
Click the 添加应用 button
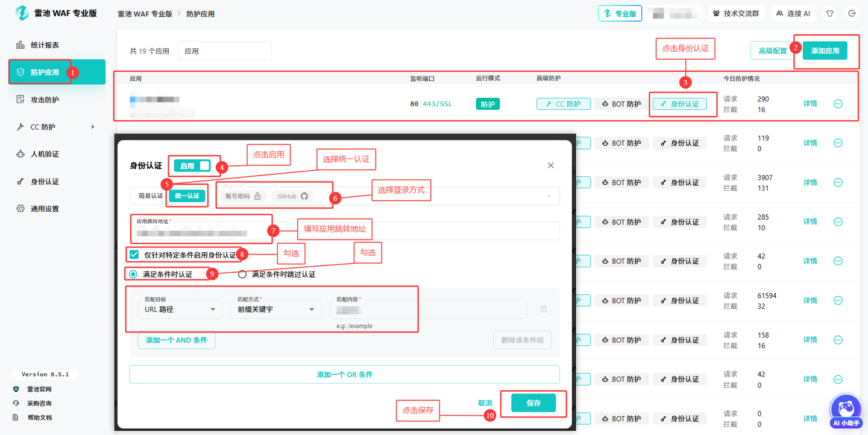click(825, 51)
